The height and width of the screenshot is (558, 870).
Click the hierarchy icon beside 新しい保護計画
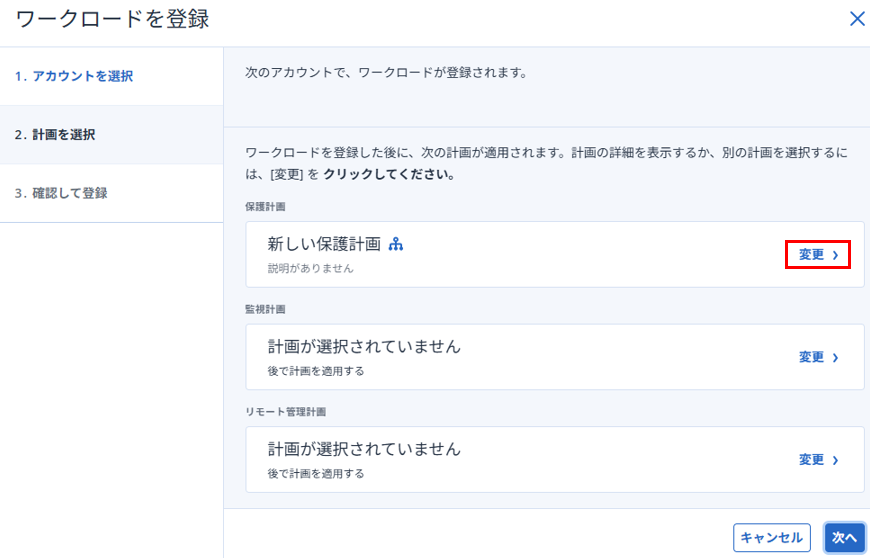pos(396,244)
